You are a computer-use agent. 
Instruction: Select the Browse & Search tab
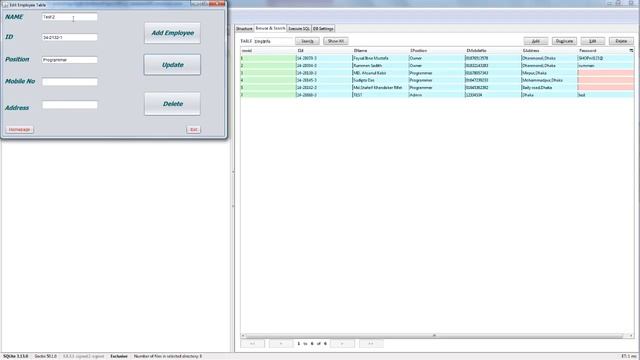[270, 28]
